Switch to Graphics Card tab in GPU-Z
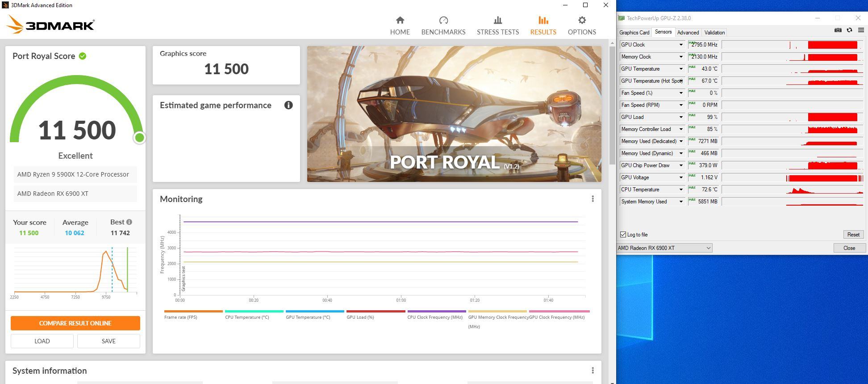This screenshot has width=868, height=384. pyautogui.click(x=634, y=33)
